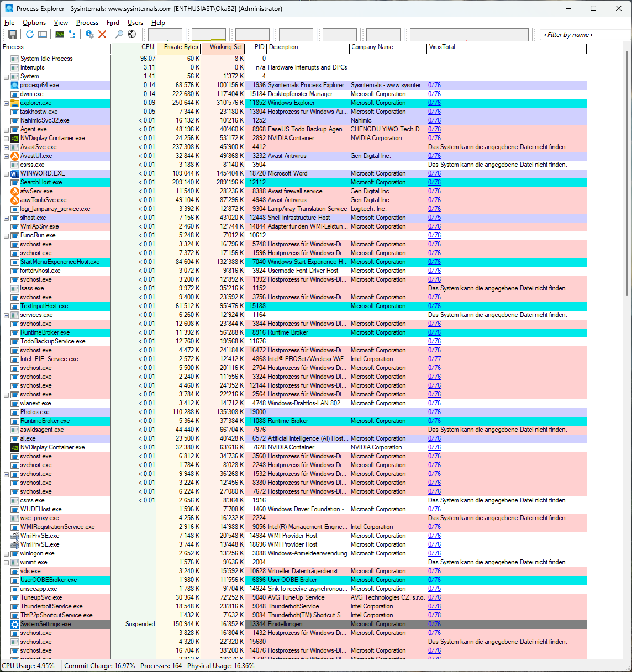Open VirusTotal 0/75 link for sihost.exe

coord(434,218)
